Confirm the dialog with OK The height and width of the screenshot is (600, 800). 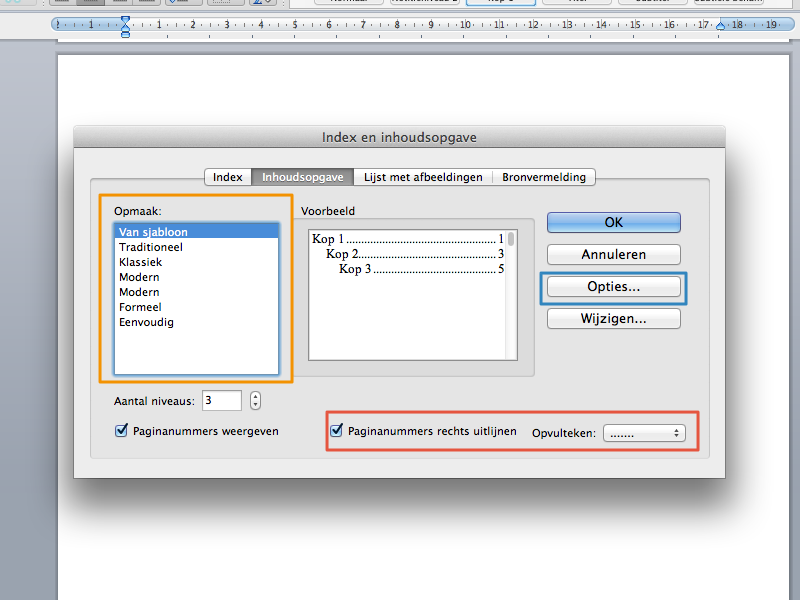point(614,222)
